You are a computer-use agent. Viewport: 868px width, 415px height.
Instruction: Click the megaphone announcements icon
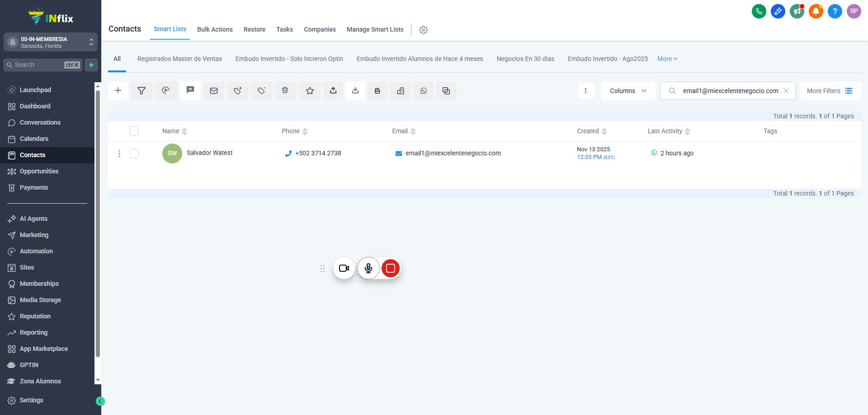pos(797,11)
